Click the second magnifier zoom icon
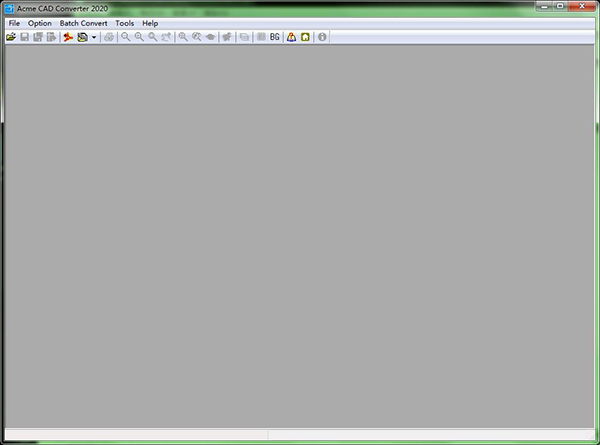Viewport: 600px width, 445px height. point(139,37)
